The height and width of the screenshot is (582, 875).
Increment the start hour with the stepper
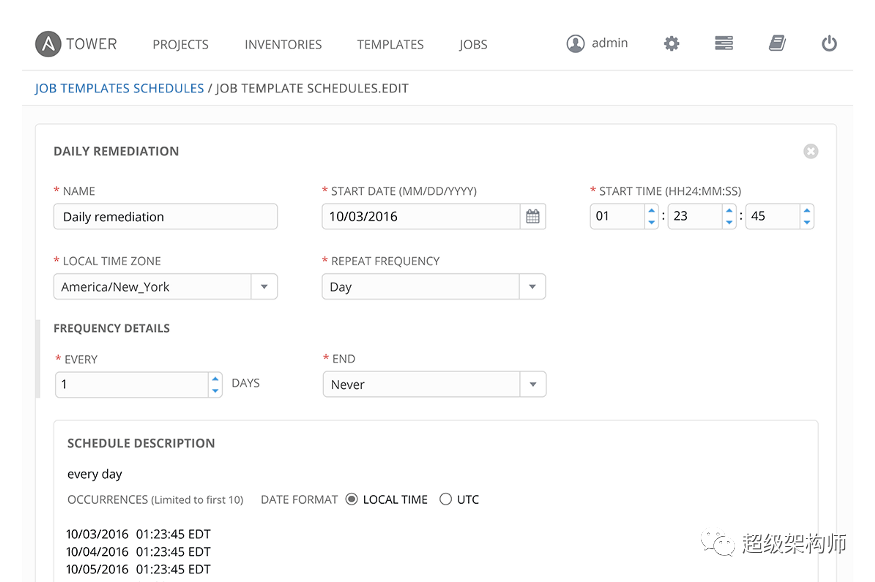pos(651,211)
